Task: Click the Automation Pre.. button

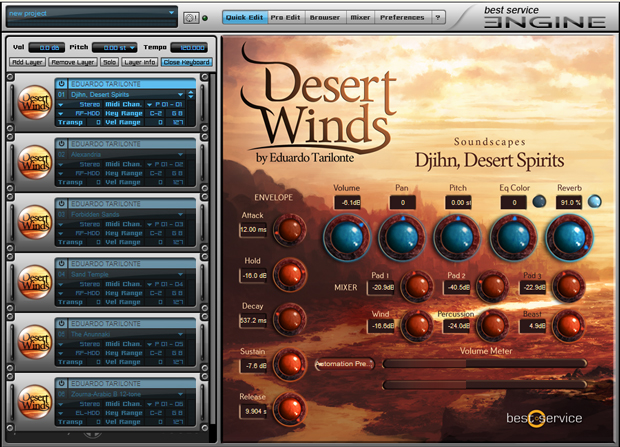Action: pyautogui.click(x=344, y=364)
